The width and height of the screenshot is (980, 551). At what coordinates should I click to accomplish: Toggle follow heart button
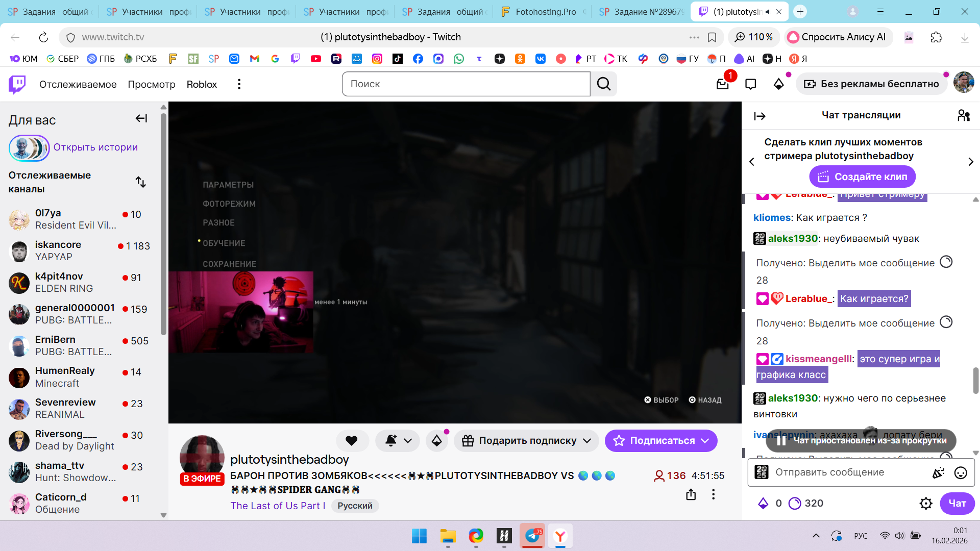tap(352, 441)
